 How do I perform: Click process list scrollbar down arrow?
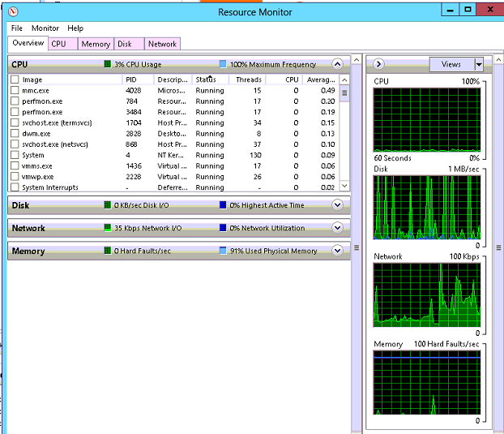344,186
